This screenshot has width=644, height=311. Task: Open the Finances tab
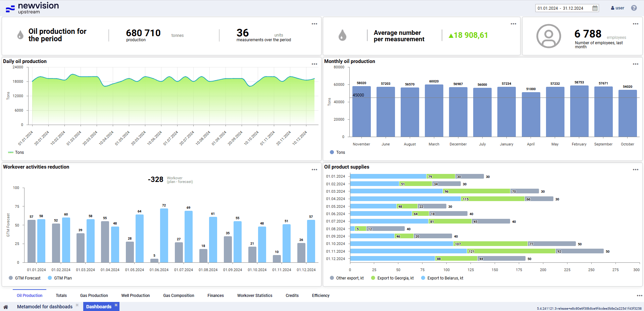click(x=215, y=296)
